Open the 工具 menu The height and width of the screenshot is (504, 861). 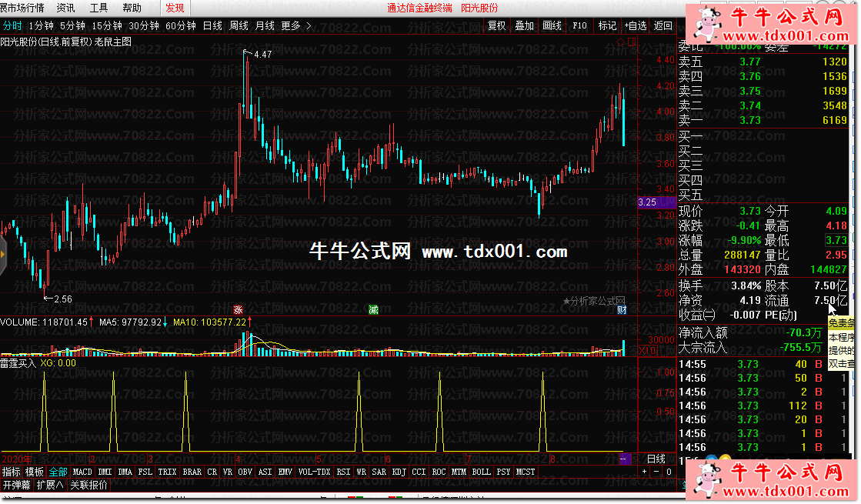click(x=98, y=8)
